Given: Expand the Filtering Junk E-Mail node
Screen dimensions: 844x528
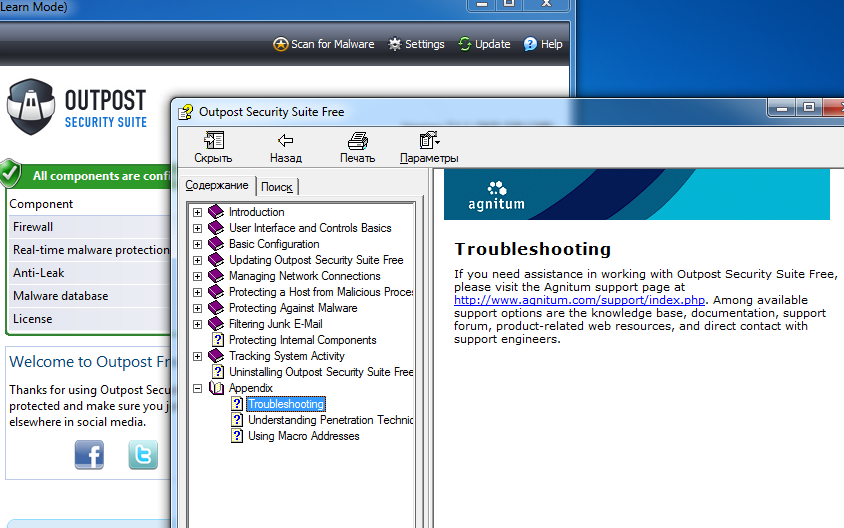Looking at the screenshot, I should pyautogui.click(x=198, y=325).
